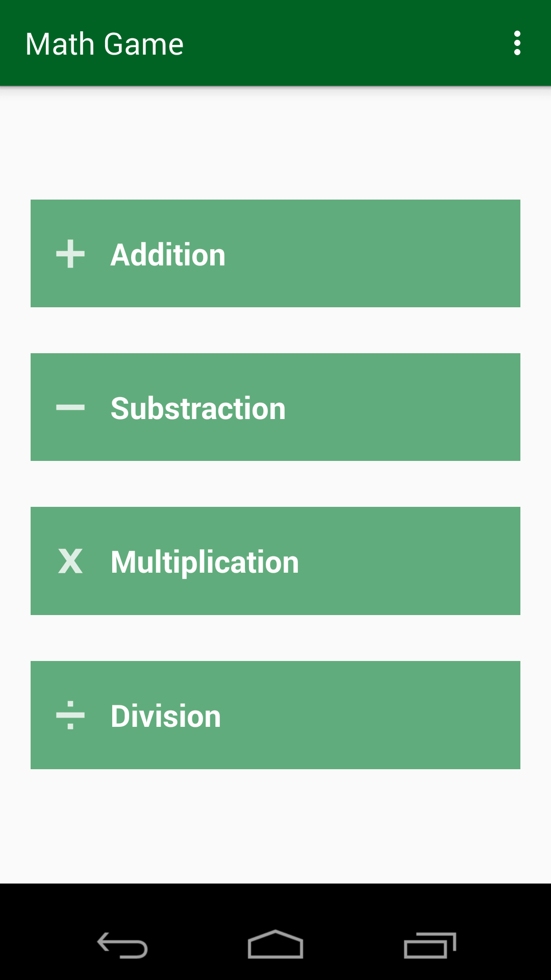Screen dimensions: 551x980
Task: Start the Addition game
Action: [x=275, y=254]
